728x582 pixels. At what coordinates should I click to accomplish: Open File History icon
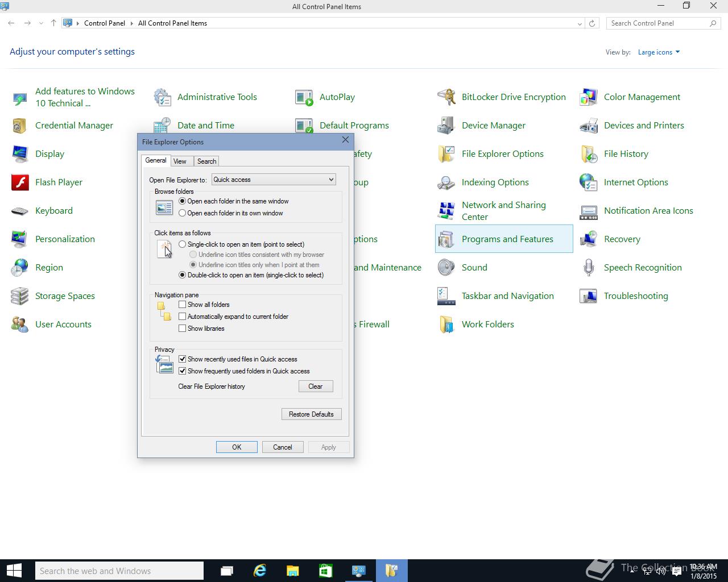589,154
